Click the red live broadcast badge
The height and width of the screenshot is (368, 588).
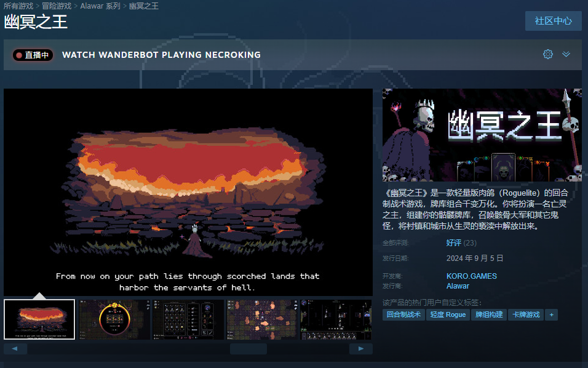click(33, 55)
